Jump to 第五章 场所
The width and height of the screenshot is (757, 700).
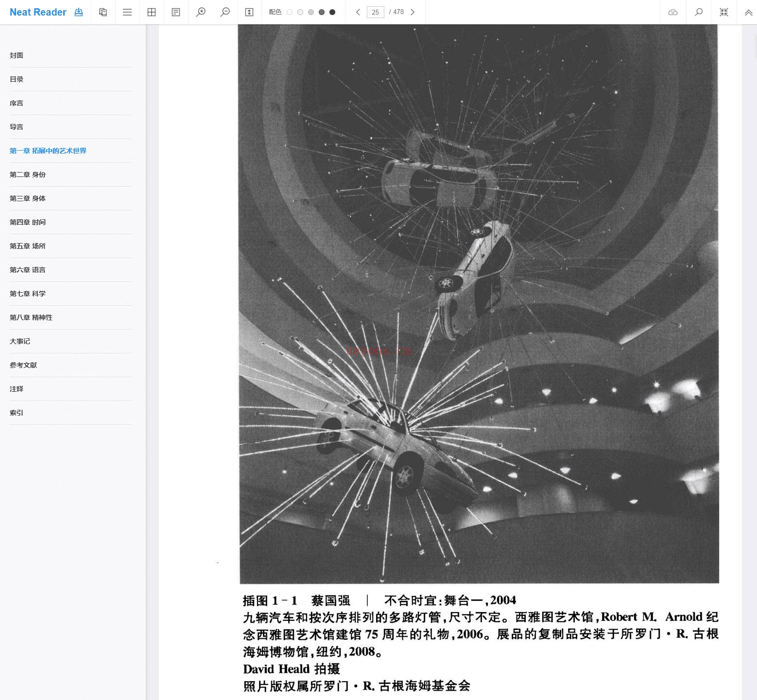(x=71, y=246)
